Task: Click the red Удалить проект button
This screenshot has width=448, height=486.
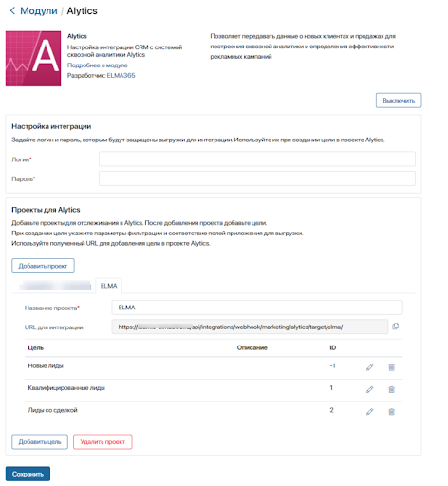Action: tap(103, 441)
